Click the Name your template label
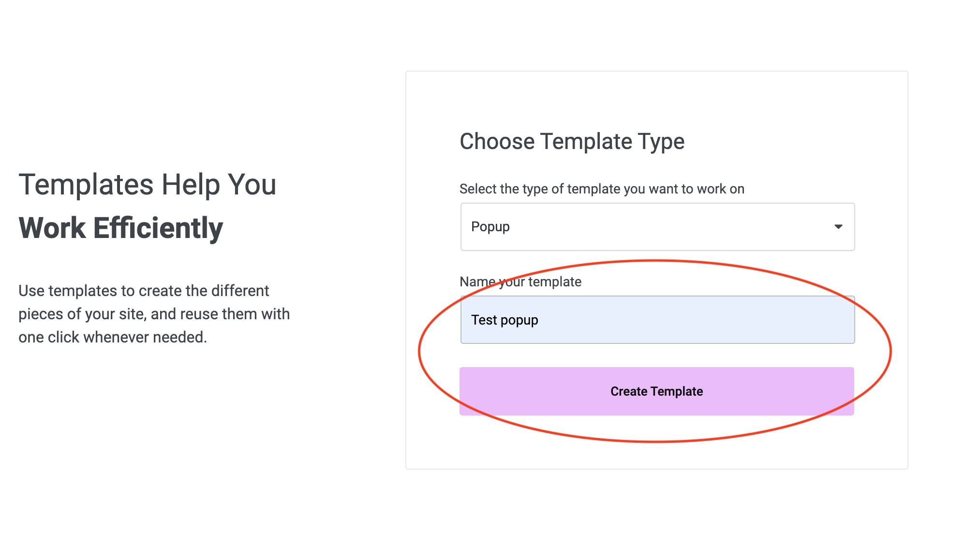980x534 pixels. (x=520, y=282)
